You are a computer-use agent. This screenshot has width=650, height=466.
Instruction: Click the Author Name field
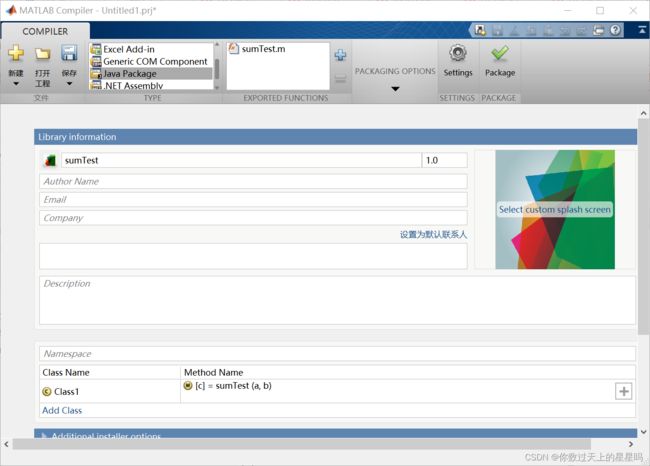pos(253,182)
